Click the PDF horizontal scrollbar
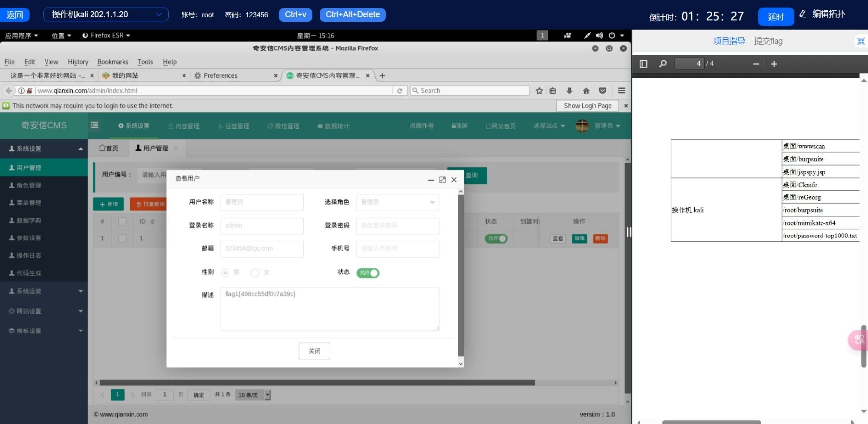This screenshot has width=868, height=424. pyautogui.click(x=711, y=422)
